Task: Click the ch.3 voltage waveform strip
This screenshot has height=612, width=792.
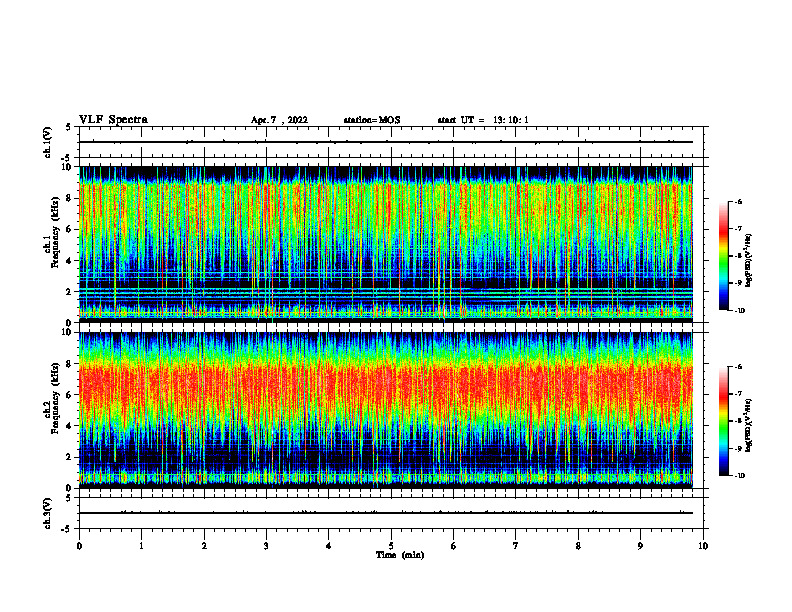Action: [391, 513]
